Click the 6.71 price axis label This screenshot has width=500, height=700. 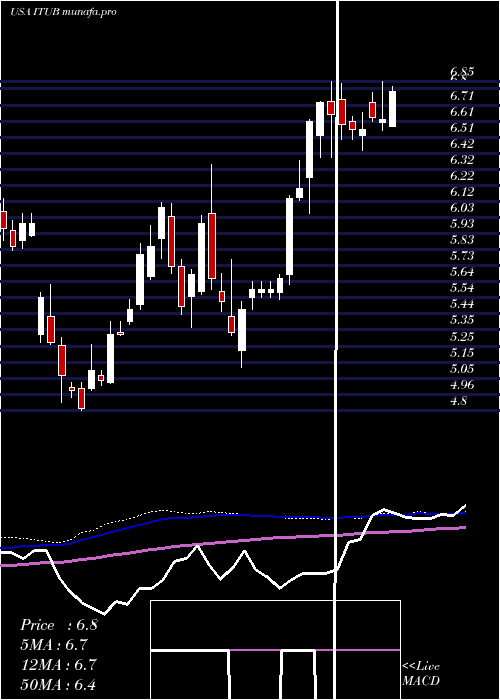click(x=462, y=96)
